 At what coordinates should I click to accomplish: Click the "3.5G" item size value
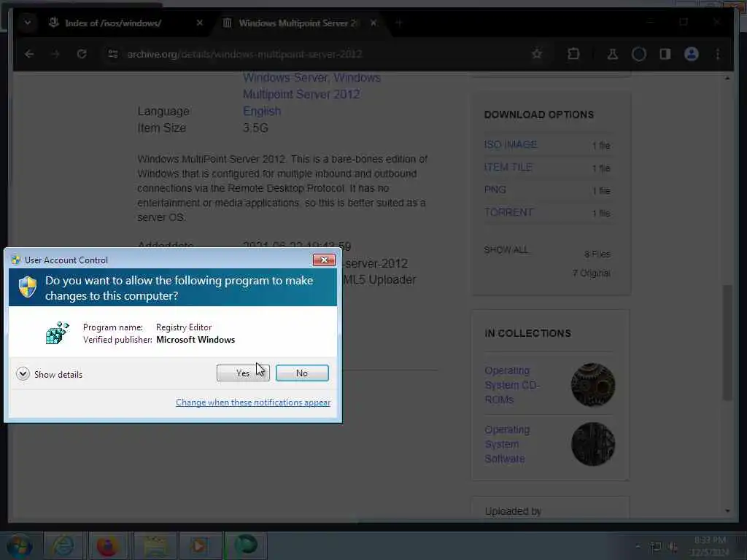(255, 128)
